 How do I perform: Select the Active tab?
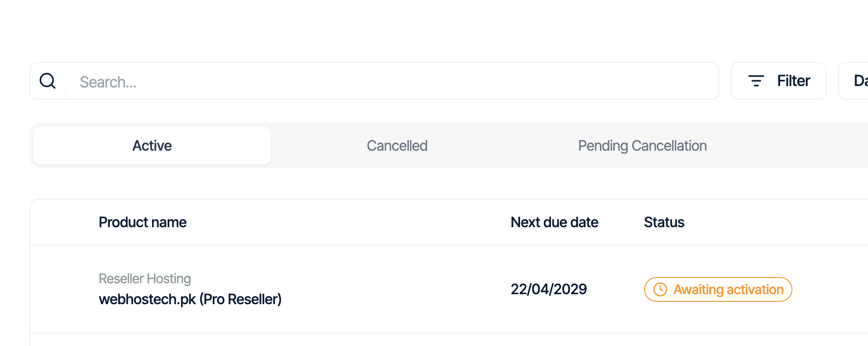click(x=152, y=145)
